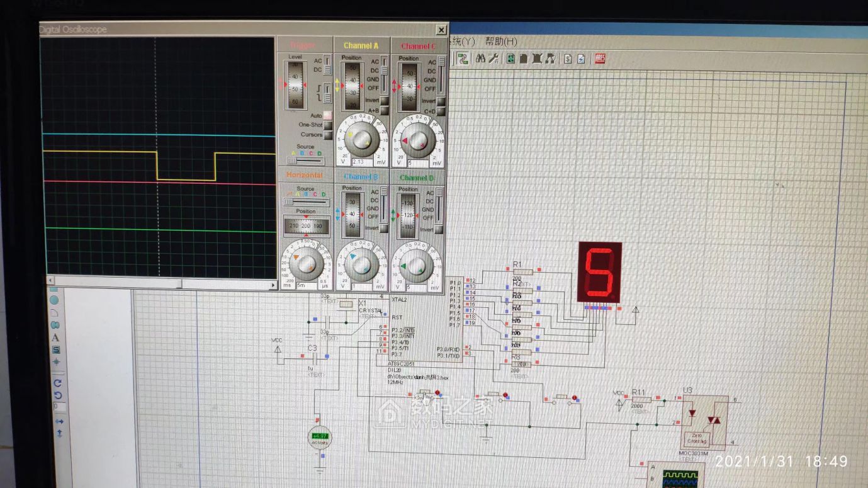Open search and tag binoculars tool
This screenshot has height=488, width=868.
coord(480,59)
